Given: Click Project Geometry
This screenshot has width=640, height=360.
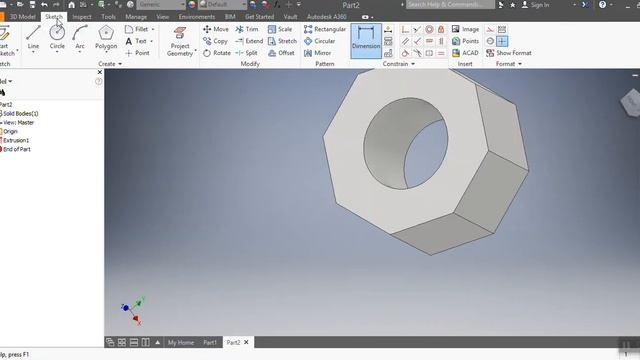Looking at the screenshot, I should 180,41.
